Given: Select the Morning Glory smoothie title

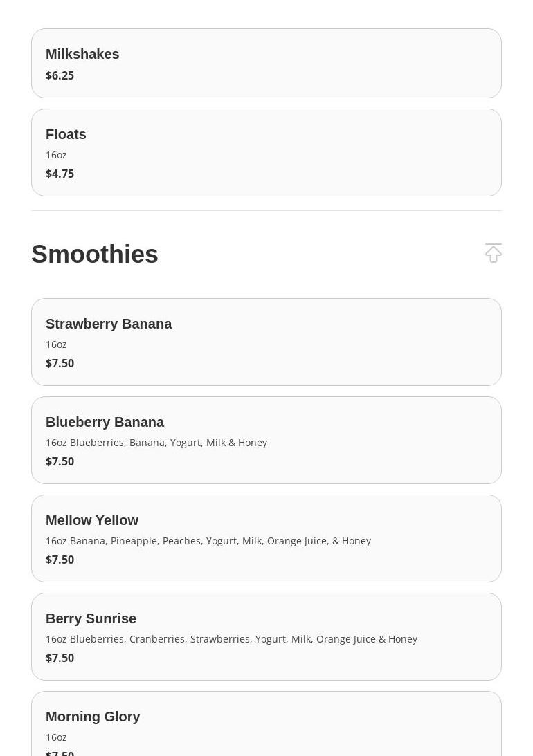Looking at the screenshot, I should click(93, 717).
